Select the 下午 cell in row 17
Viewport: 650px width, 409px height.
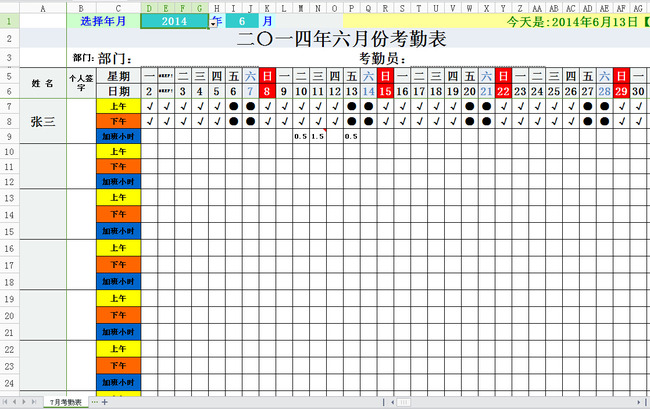(119, 264)
